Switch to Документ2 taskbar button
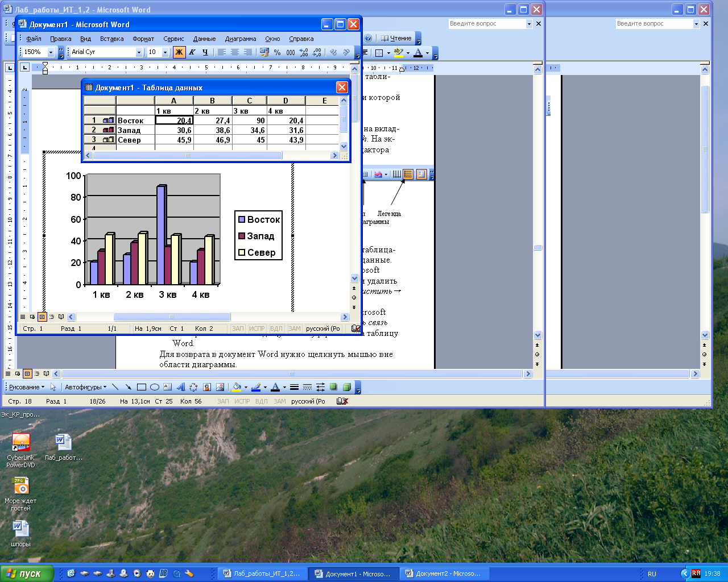 444,573
